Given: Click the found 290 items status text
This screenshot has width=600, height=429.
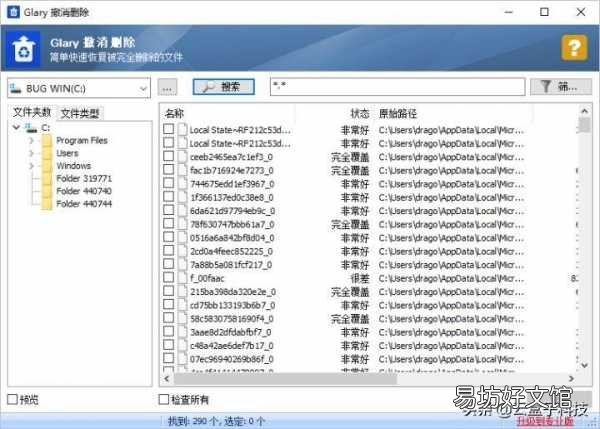Looking at the screenshot, I should pos(216,421).
